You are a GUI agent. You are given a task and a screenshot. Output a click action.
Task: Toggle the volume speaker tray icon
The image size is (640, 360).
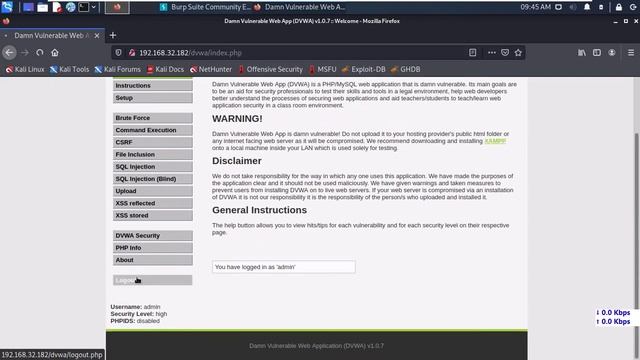[573, 7]
